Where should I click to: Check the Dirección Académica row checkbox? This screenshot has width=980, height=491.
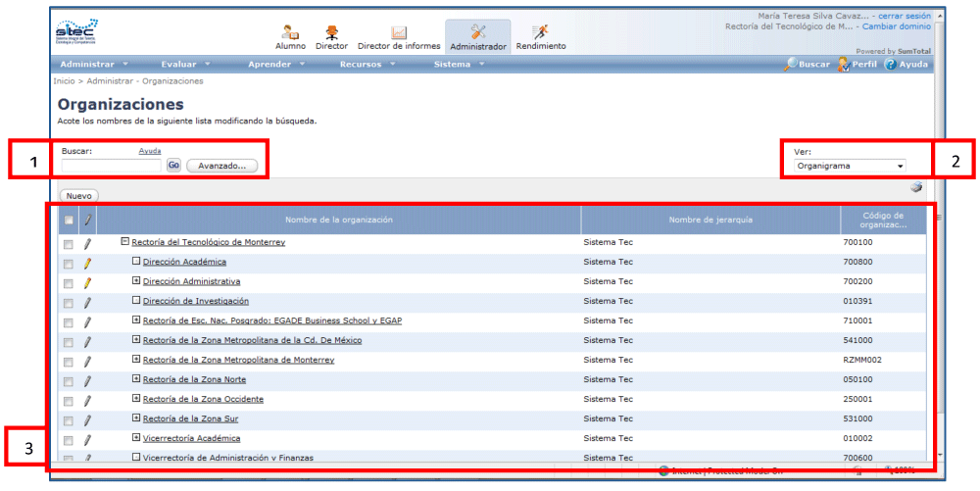pos(69,265)
